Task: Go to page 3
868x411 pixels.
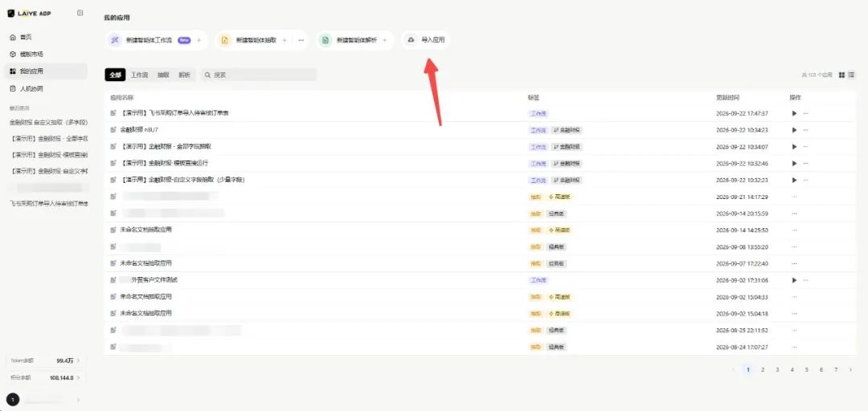Action: coord(777,369)
